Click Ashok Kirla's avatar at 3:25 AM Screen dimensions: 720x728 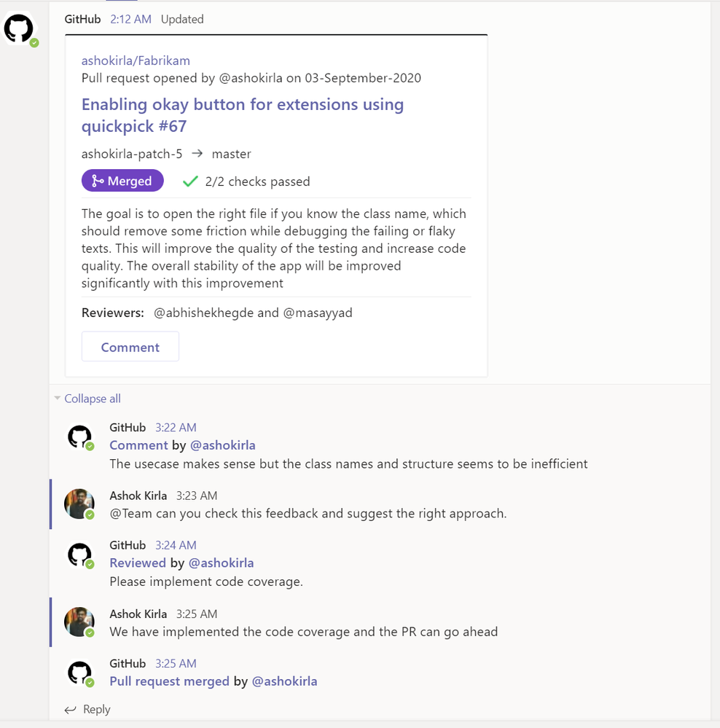(x=79, y=622)
